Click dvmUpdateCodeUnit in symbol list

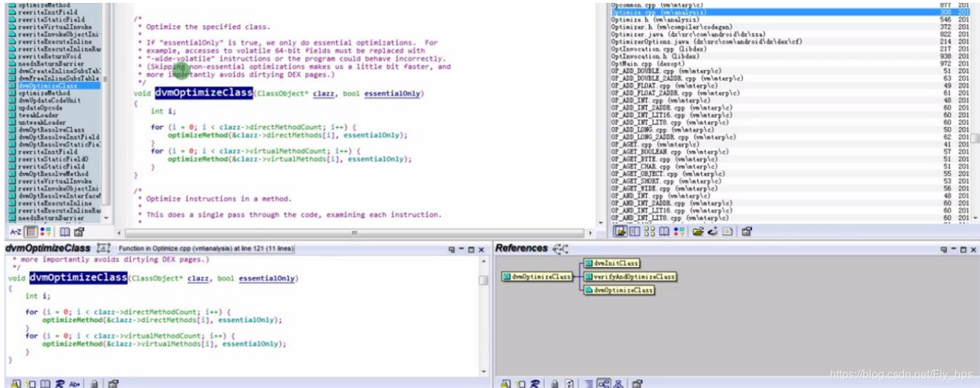click(x=49, y=100)
